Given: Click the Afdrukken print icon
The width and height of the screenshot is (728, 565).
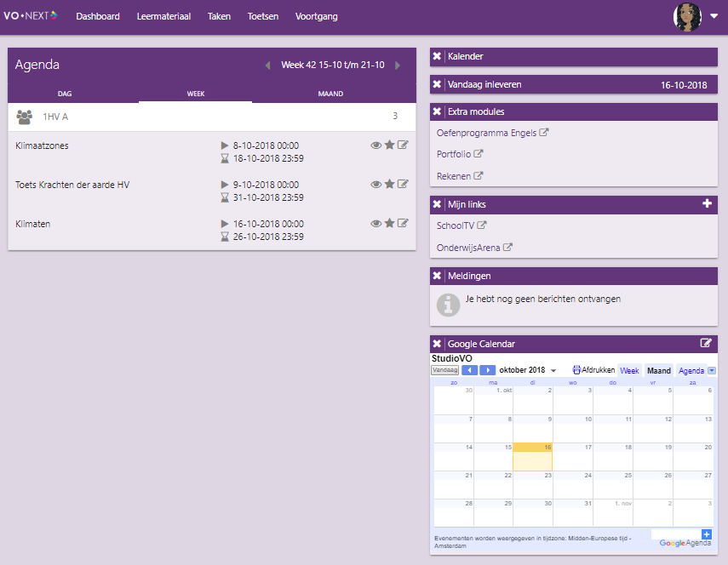Looking at the screenshot, I should (x=576, y=370).
